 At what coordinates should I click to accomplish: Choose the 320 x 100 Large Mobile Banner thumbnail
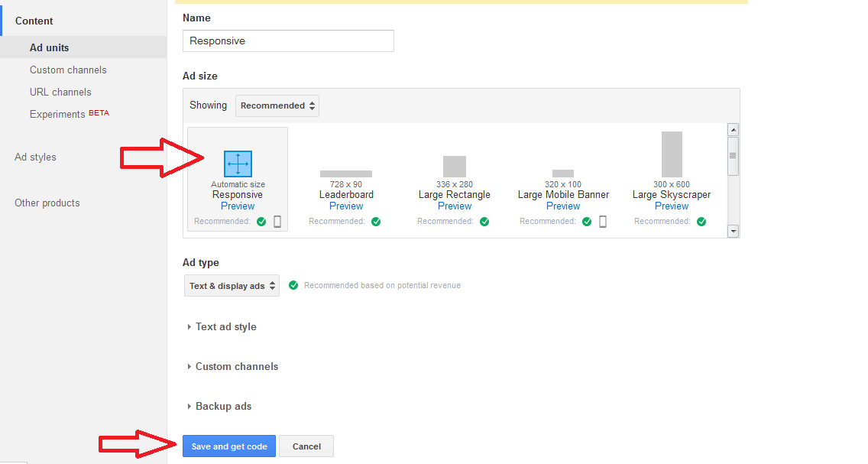[x=563, y=174]
